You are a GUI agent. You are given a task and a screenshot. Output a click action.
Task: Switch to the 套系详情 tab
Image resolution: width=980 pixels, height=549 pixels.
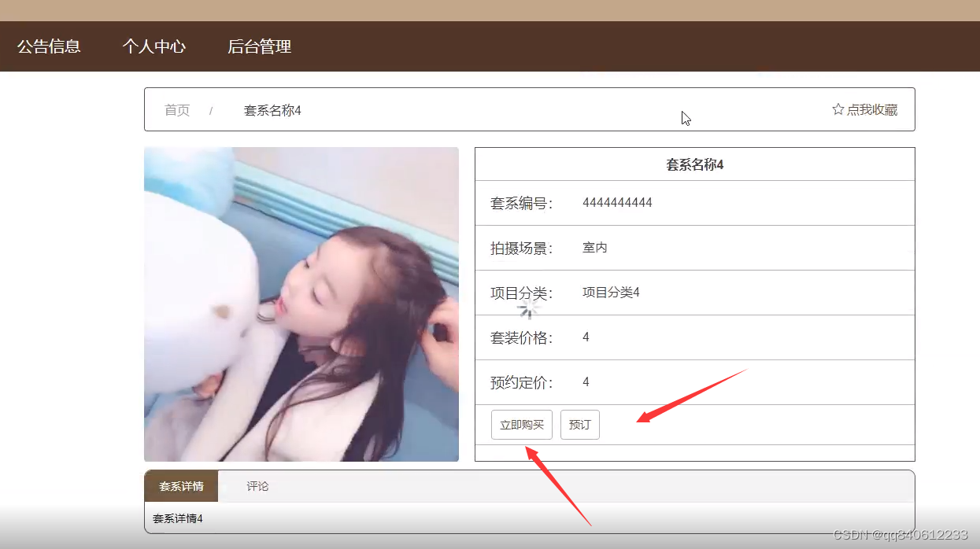181,486
